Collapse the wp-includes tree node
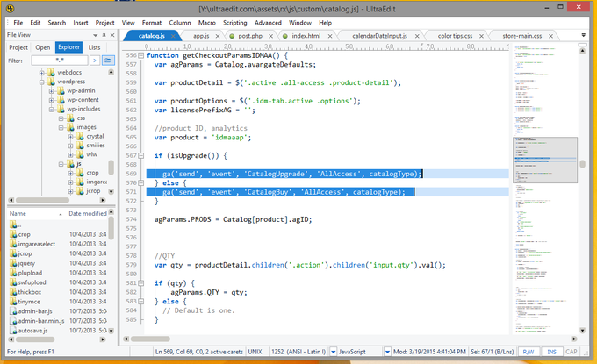Viewport: 597px width, 364px height. point(52,109)
